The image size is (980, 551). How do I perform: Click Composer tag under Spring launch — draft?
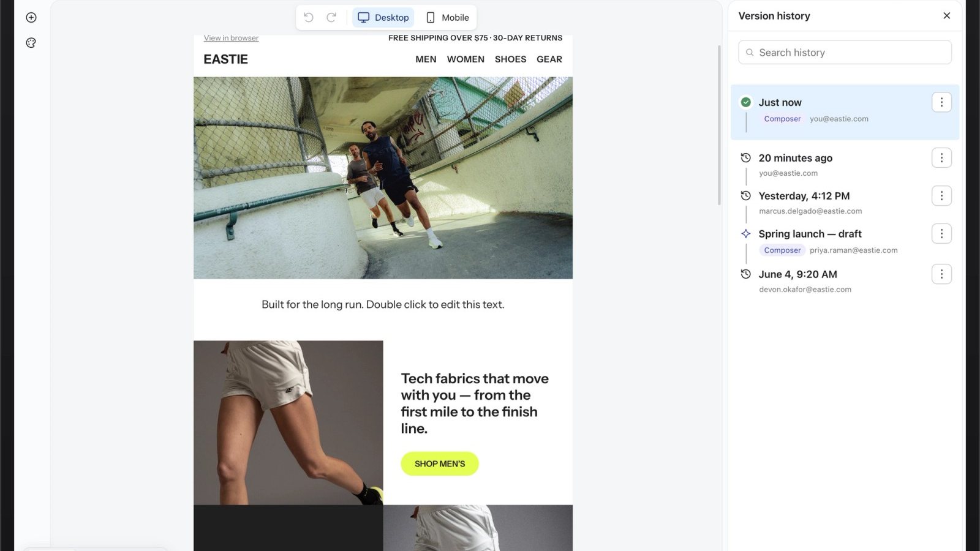782,250
